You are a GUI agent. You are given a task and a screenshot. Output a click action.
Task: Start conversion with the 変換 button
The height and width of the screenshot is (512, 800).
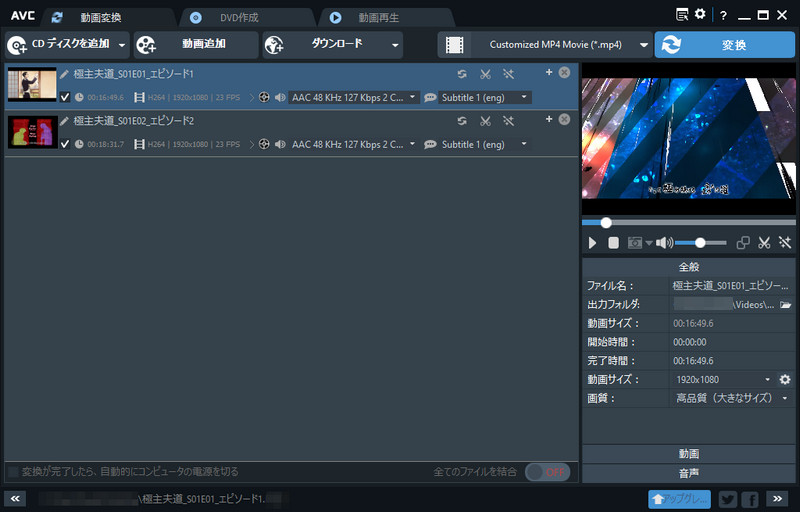point(724,44)
